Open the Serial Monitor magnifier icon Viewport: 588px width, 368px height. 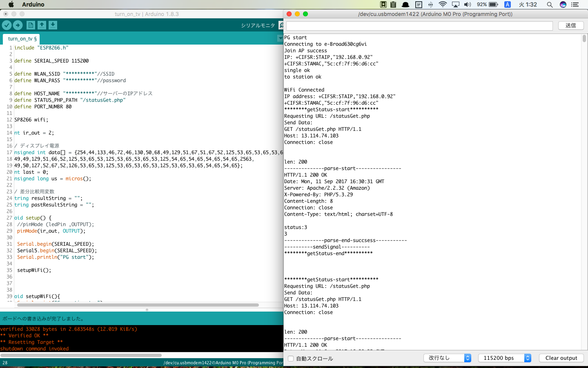tap(281, 25)
